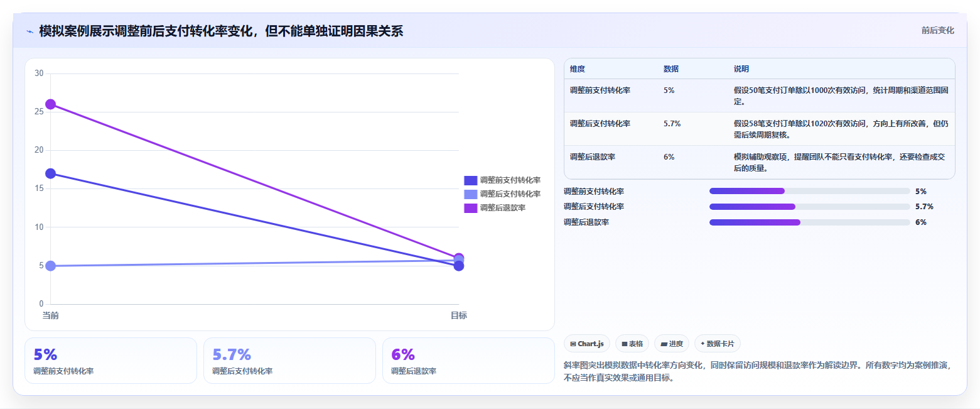980x409 pixels.
Task: Click the 调整后支付转化率 table row label
Action: tap(600, 124)
